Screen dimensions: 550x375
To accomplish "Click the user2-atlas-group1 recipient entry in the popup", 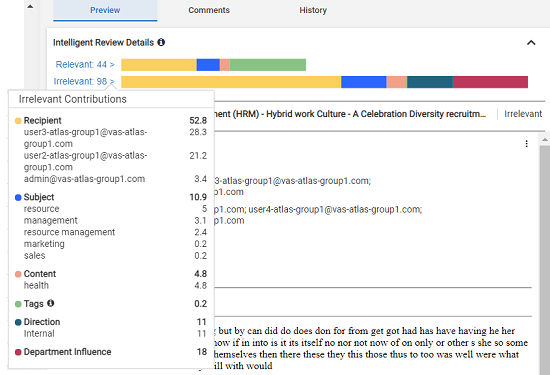I will (x=86, y=161).
